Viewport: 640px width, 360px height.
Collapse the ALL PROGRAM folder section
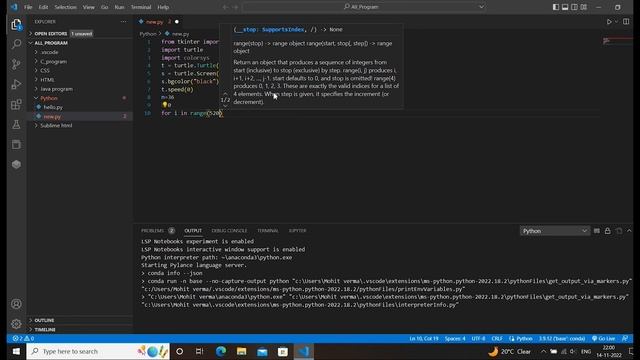pyautogui.click(x=51, y=43)
